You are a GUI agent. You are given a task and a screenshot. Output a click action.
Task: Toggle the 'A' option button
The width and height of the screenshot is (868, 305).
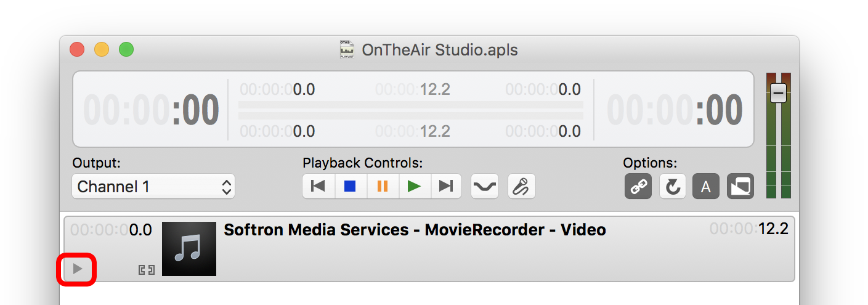[706, 186]
